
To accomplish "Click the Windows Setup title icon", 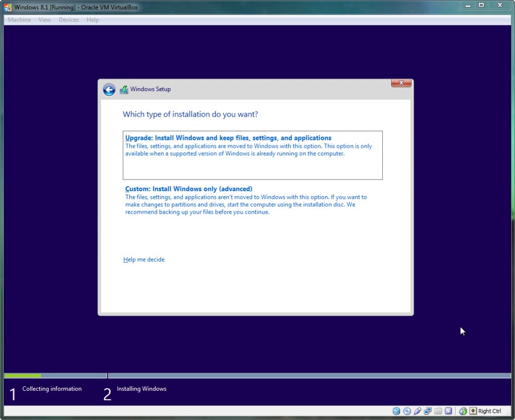I will click(124, 90).
